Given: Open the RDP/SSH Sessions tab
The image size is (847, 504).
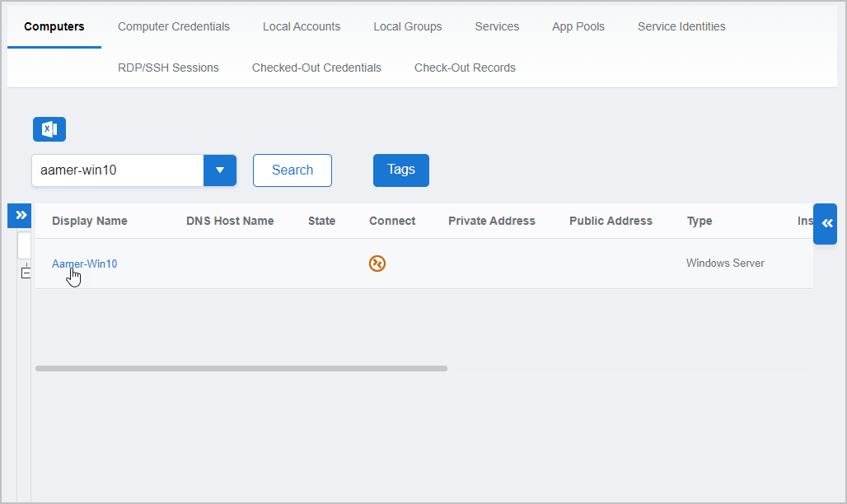Looking at the screenshot, I should coord(168,68).
